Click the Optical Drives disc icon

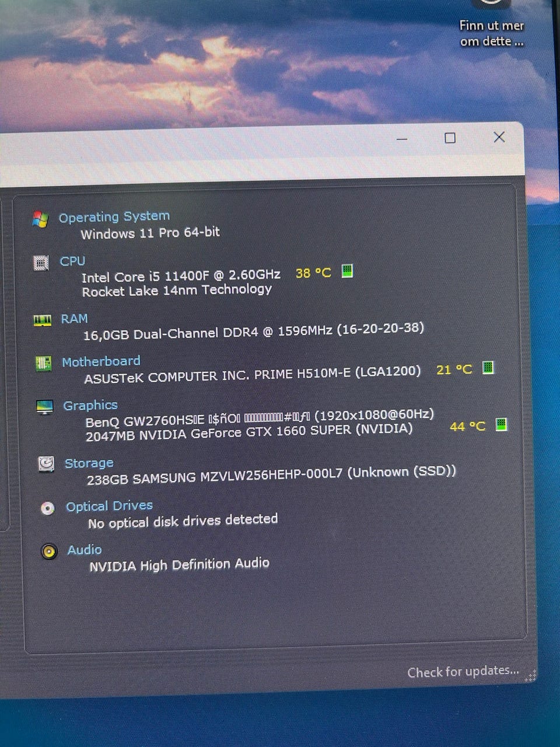pos(47,508)
